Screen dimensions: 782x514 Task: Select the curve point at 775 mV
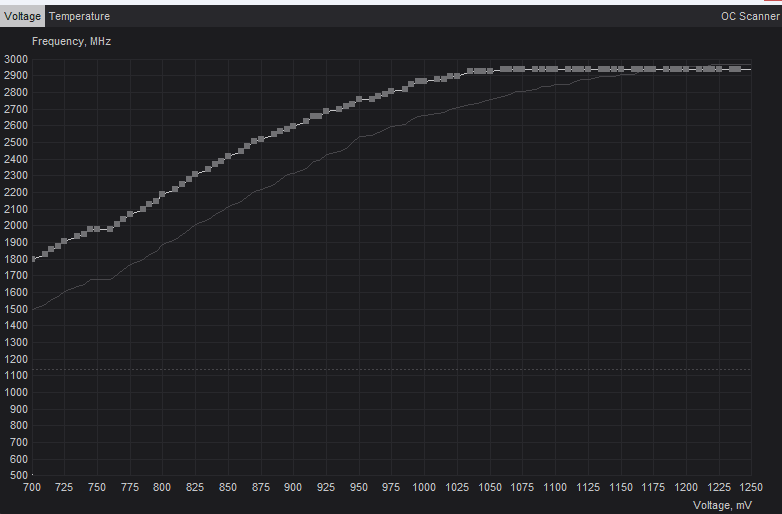point(130,214)
